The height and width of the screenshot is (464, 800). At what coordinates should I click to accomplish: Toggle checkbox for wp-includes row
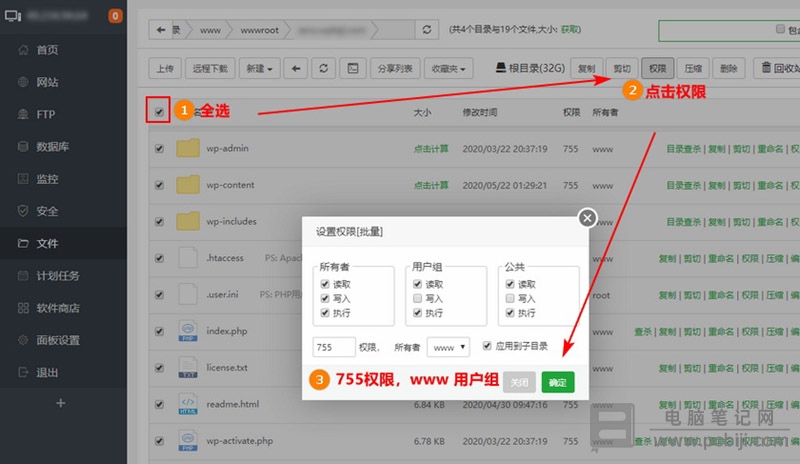(159, 222)
